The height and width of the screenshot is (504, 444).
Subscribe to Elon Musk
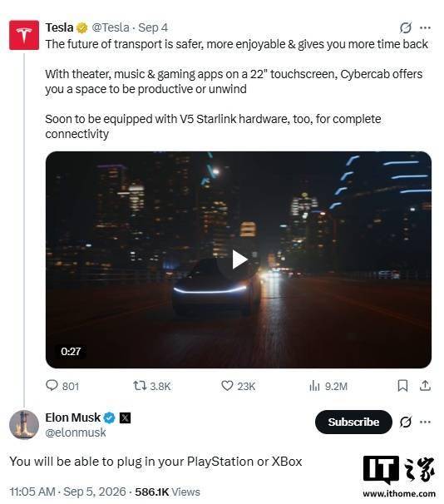point(353,422)
